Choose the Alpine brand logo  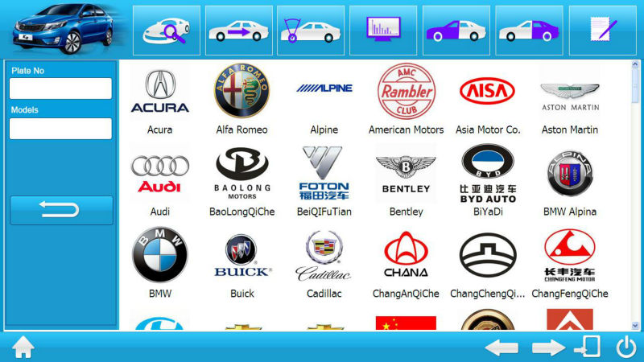(x=324, y=88)
